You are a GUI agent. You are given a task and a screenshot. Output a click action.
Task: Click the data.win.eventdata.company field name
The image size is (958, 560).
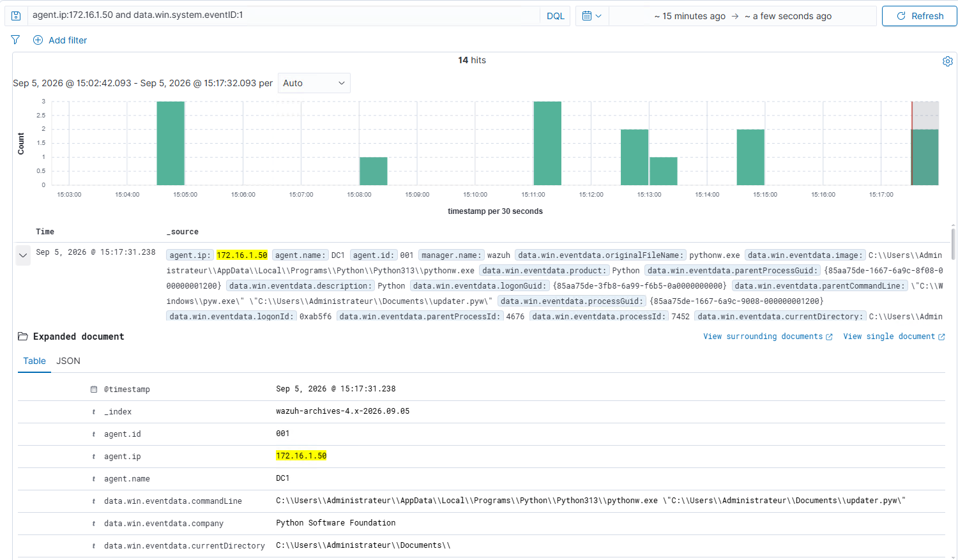click(x=163, y=524)
